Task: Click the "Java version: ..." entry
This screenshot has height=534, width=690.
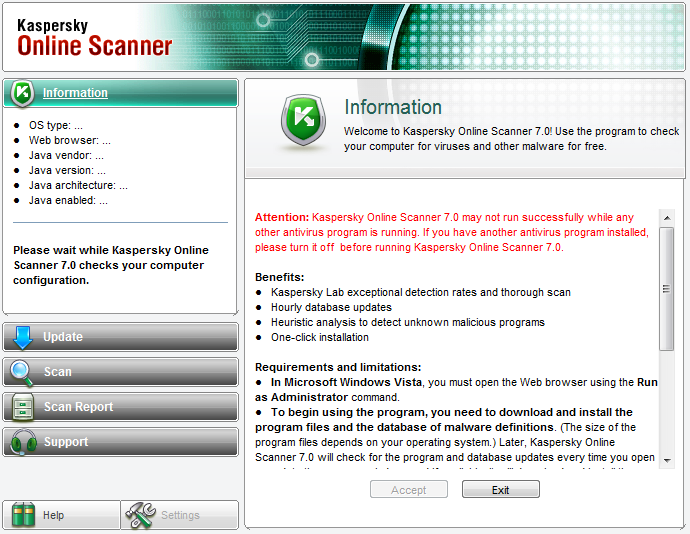Action: click(x=67, y=170)
